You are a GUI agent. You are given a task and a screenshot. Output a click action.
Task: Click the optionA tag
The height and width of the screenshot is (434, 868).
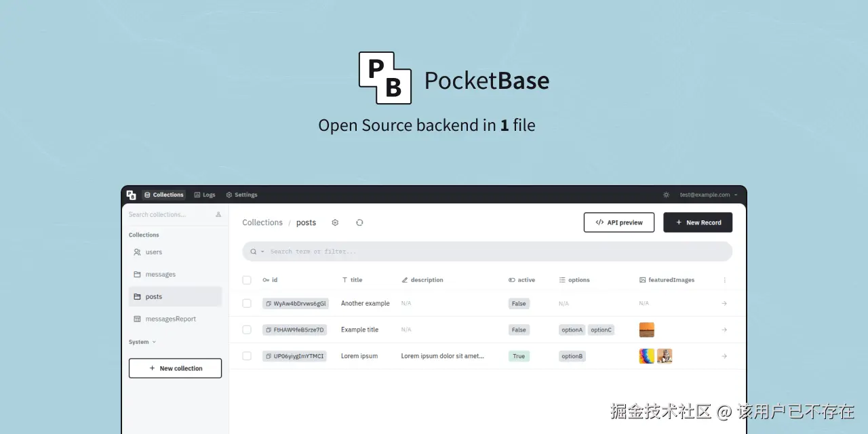(x=572, y=330)
